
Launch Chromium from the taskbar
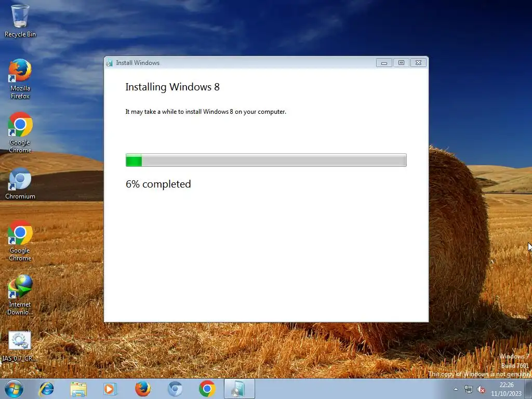click(x=175, y=389)
